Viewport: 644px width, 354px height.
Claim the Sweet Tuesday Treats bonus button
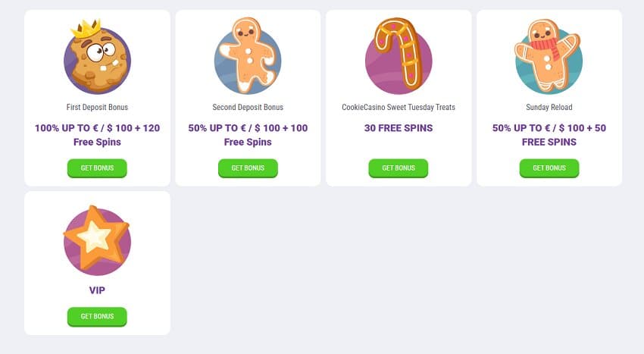click(x=399, y=168)
